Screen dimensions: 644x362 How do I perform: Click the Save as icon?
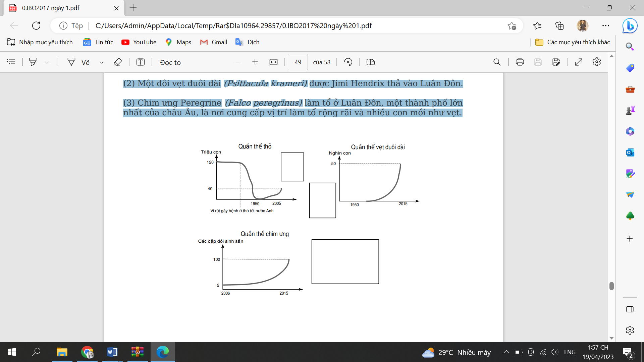pos(556,62)
